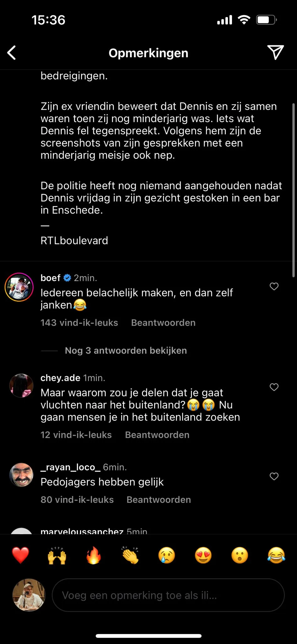Insert the red heart emoji
297x644 pixels.
(x=20, y=555)
